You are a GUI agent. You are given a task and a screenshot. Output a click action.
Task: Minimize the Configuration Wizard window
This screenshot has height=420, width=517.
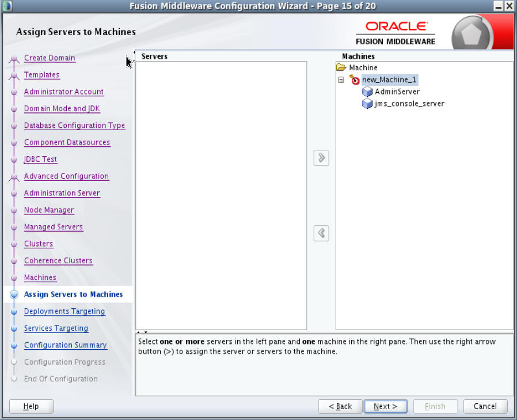tap(498, 6)
